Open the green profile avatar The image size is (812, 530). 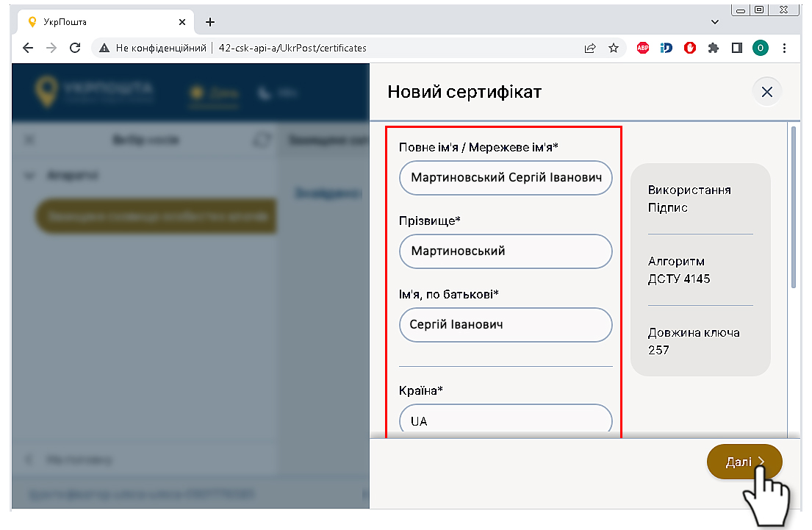click(x=760, y=48)
